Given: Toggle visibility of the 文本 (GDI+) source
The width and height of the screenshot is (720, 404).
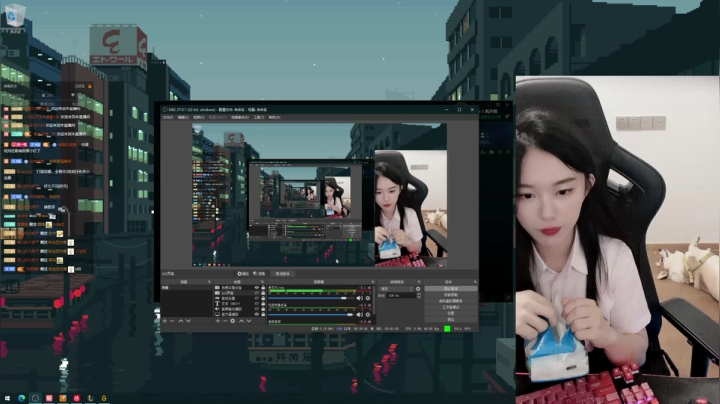Looking at the screenshot, I should coord(257,303).
